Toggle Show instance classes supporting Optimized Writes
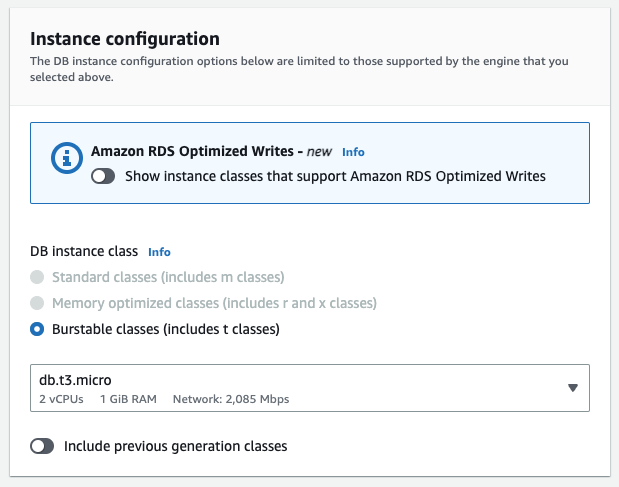619x487 pixels. tap(103, 176)
